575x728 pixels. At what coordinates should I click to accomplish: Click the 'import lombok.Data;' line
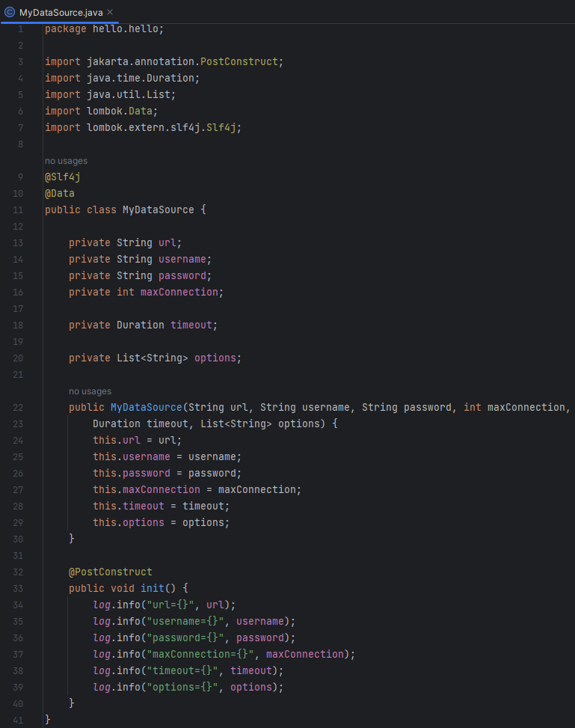[x=101, y=111]
